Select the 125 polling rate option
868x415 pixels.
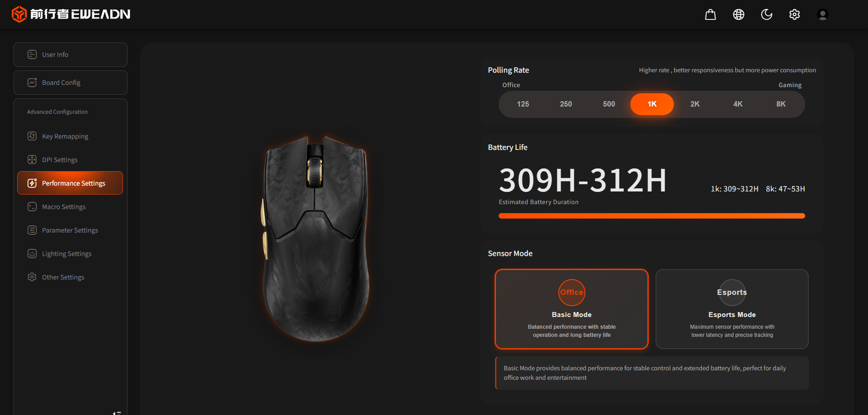point(523,104)
